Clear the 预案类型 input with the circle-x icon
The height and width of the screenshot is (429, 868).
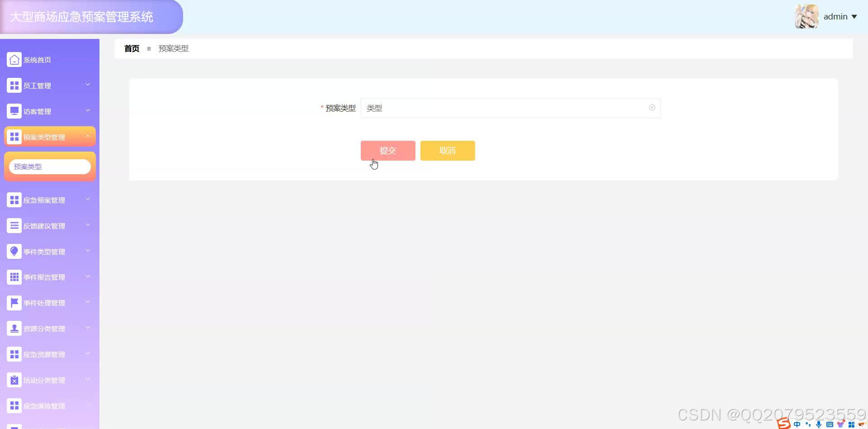[x=652, y=108]
